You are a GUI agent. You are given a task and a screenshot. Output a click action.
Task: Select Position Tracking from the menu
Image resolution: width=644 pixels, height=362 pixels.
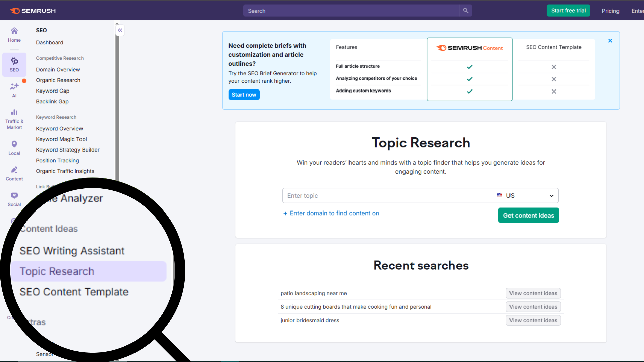point(57,160)
